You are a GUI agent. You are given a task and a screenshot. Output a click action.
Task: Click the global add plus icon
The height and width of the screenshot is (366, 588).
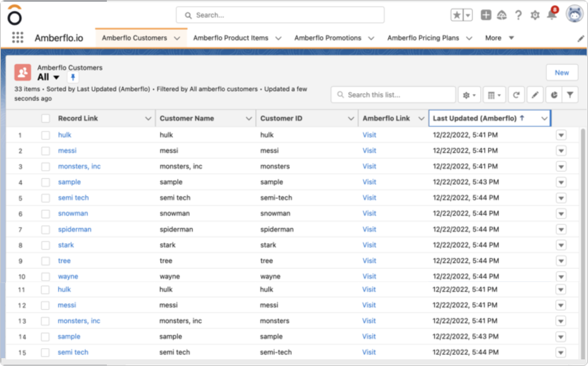point(486,15)
